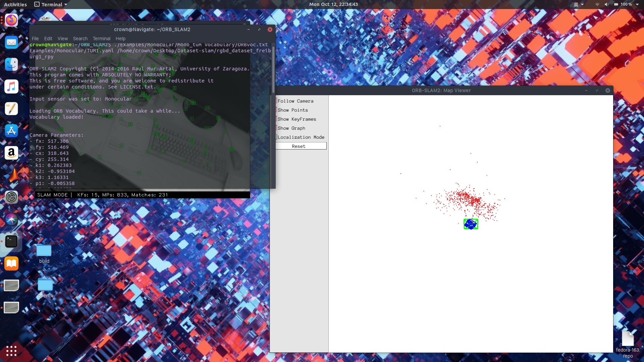Toggle Follow Camera checkbox in Map Viewer
The image size is (644, 362).
point(277,101)
